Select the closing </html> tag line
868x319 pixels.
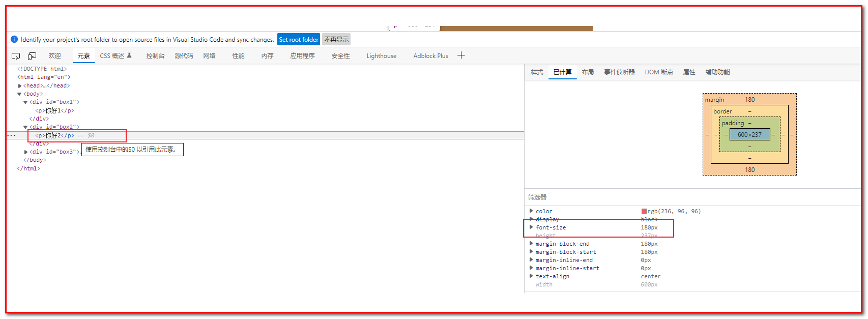point(28,169)
